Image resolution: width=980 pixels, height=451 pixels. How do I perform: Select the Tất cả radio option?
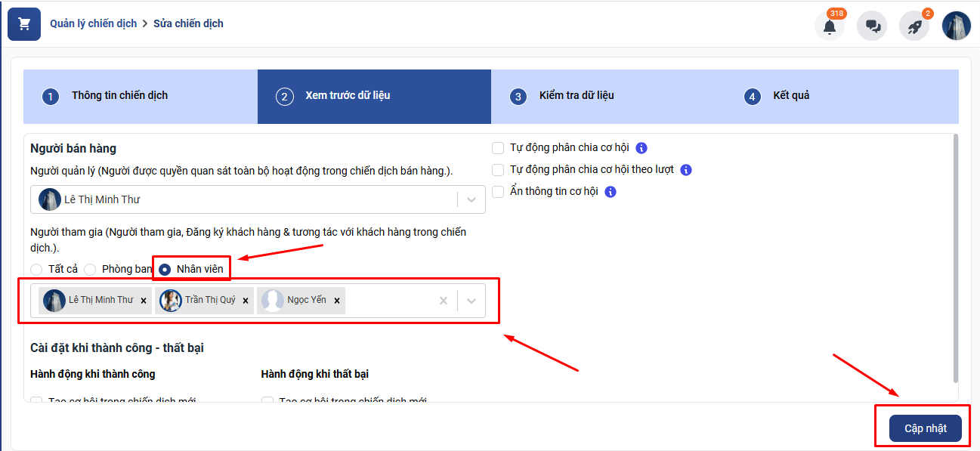(x=36, y=269)
